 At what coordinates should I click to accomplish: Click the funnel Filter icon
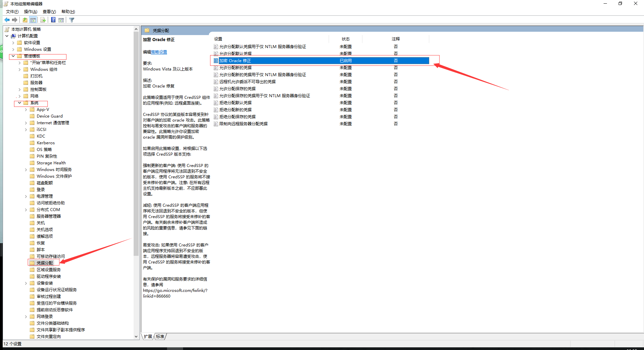click(71, 20)
